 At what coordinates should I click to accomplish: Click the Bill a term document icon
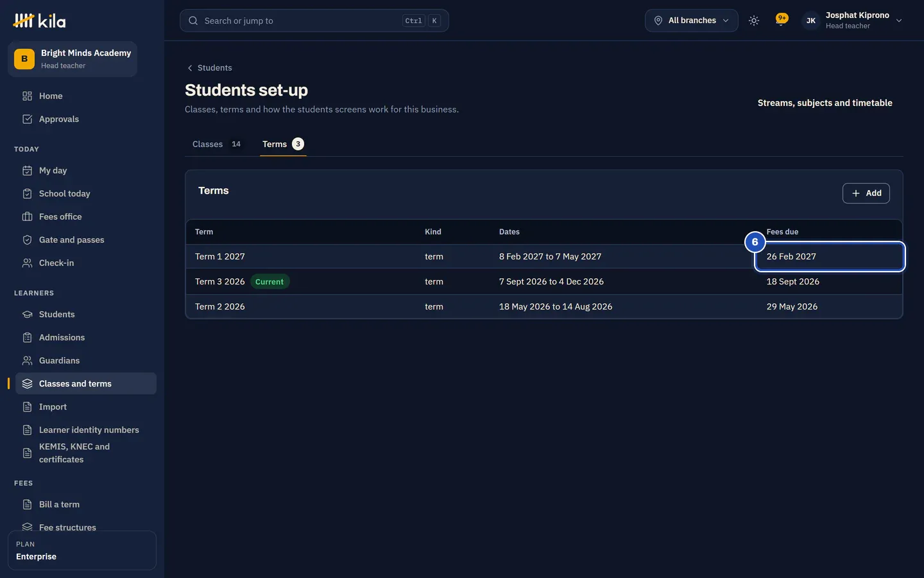(27, 505)
